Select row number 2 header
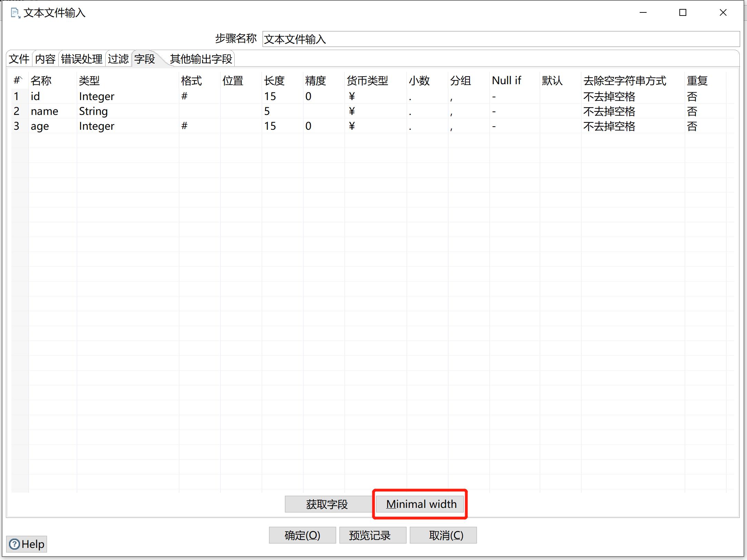The width and height of the screenshot is (747, 560). tap(20, 111)
